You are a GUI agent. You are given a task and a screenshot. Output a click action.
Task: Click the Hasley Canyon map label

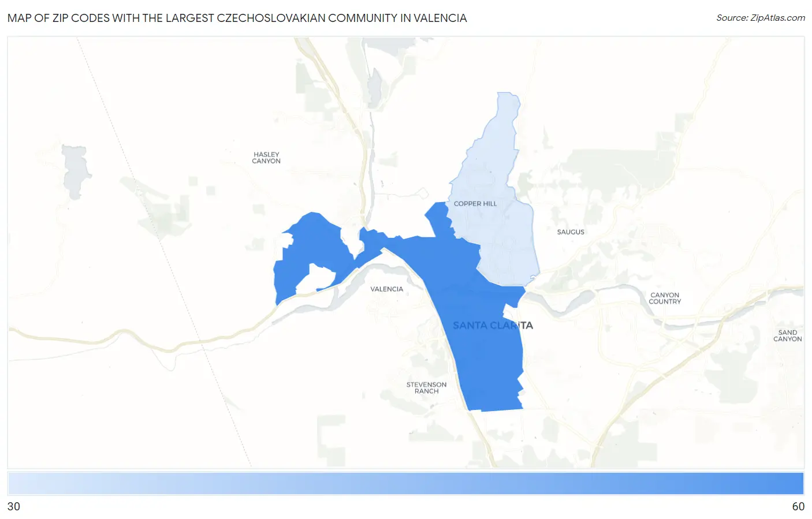point(266,158)
